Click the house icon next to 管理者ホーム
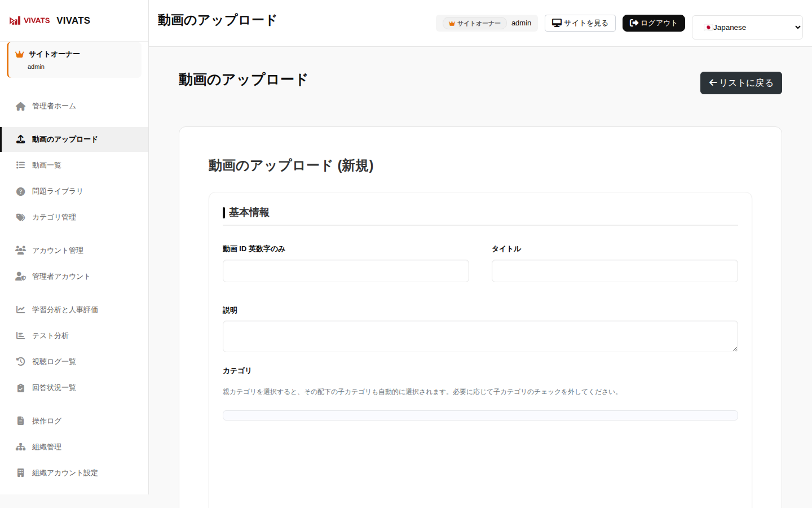 (21, 106)
